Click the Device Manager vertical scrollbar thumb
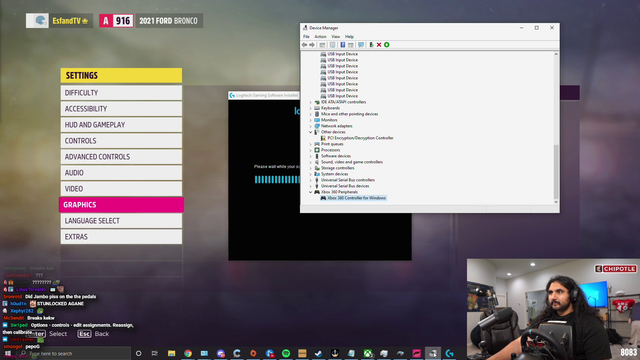Screen dimensions: 640x360 tap(556, 171)
